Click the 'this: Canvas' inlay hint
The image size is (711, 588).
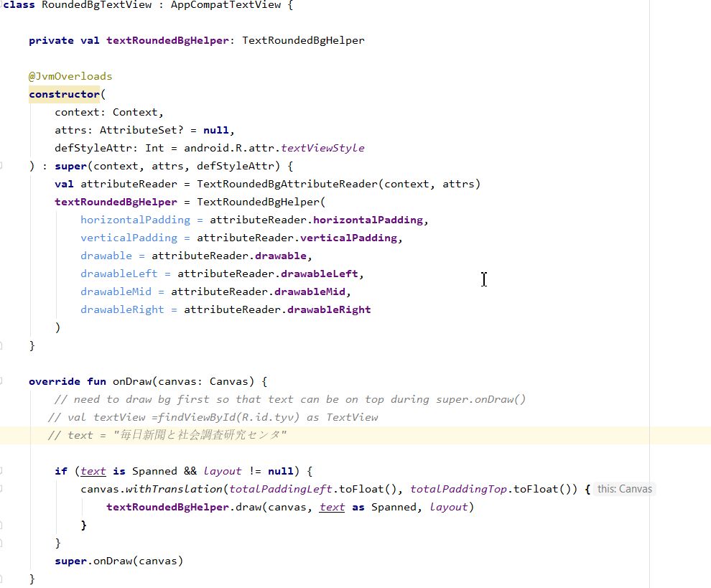pos(624,489)
